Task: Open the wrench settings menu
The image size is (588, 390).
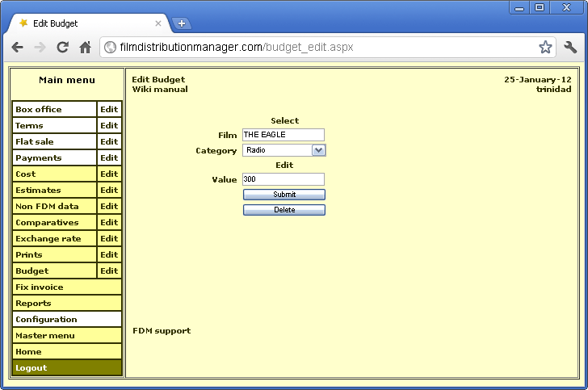Action: tap(570, 48)
